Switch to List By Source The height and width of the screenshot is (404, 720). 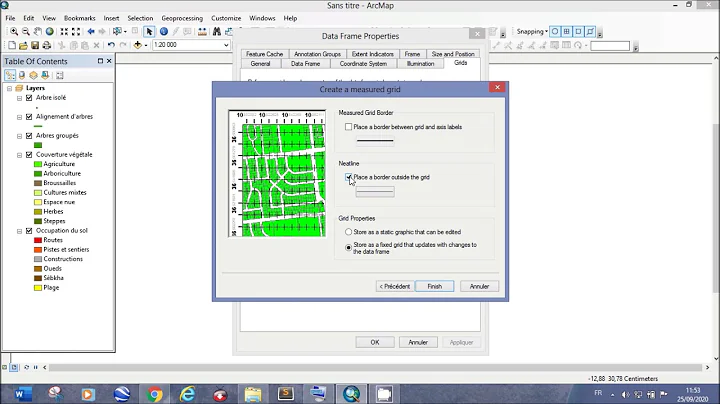[x=22, y=75]
